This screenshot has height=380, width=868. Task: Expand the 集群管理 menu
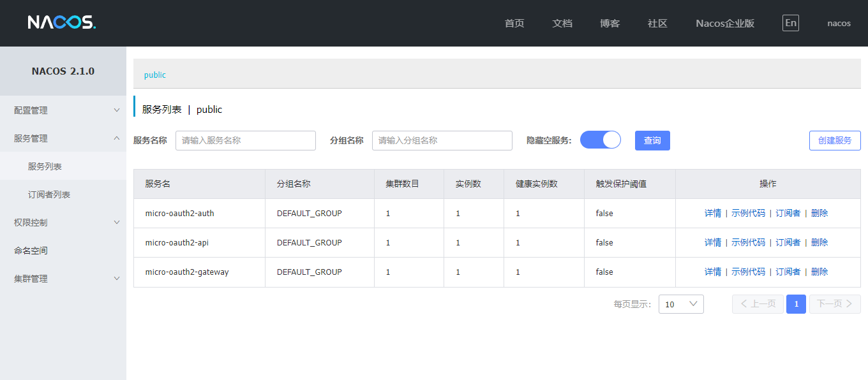63,279
